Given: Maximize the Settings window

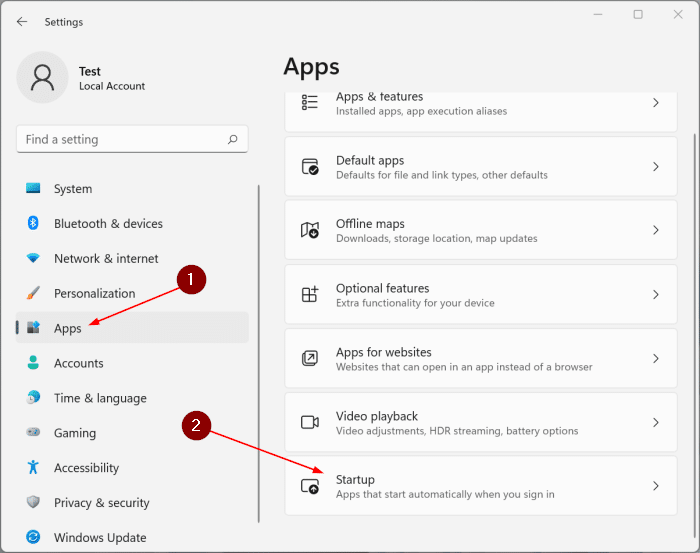Looking at the screenshot, I should click(638, 14).
